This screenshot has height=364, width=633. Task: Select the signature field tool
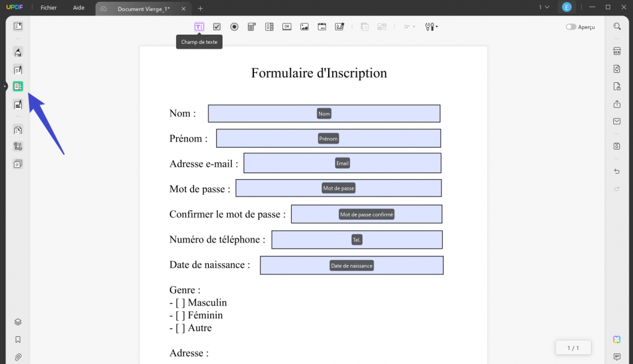pos(339,27)
